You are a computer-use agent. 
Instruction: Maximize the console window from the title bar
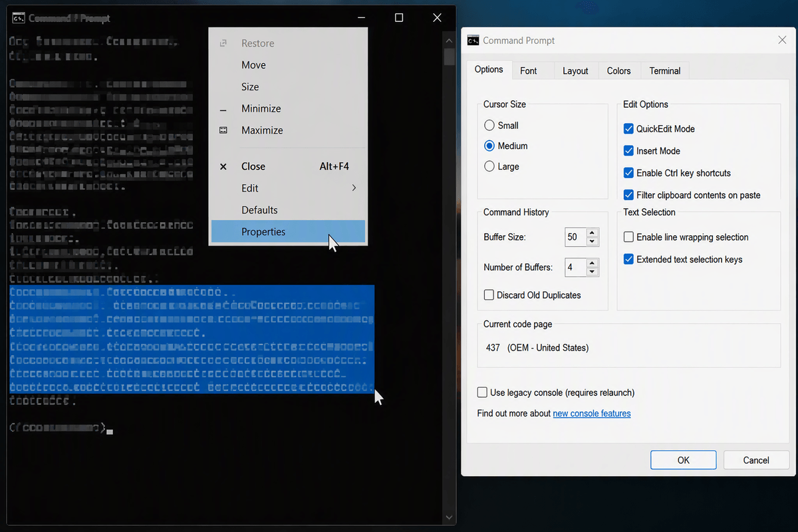[x=399, y=18]
